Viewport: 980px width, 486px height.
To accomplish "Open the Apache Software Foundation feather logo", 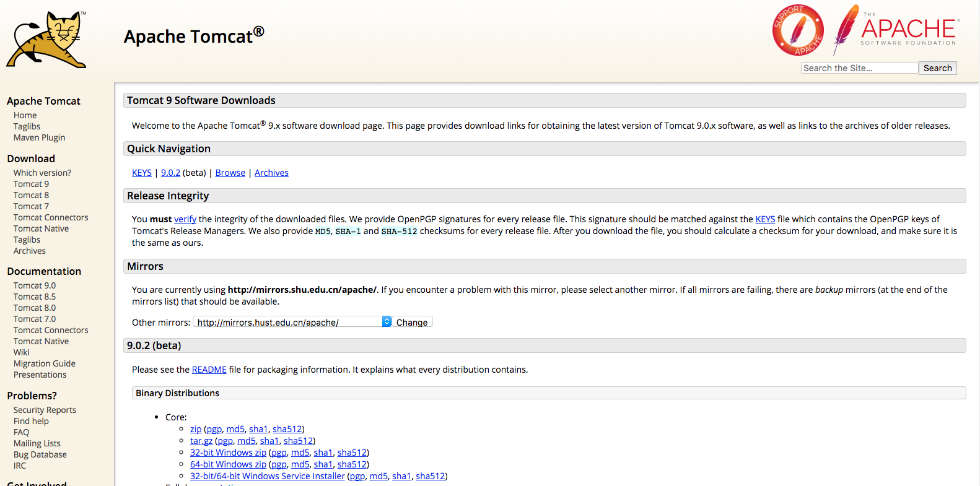I will [896, 28].
